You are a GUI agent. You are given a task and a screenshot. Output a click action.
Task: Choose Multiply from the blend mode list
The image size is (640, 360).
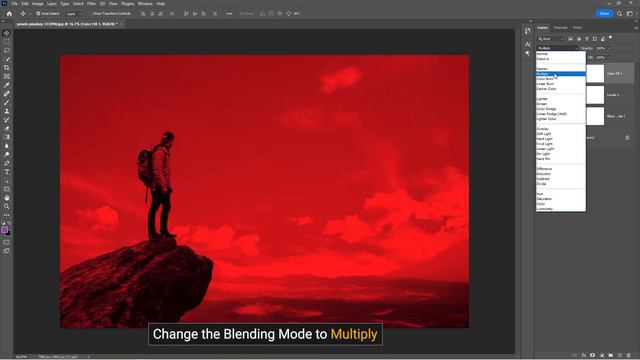561,74
